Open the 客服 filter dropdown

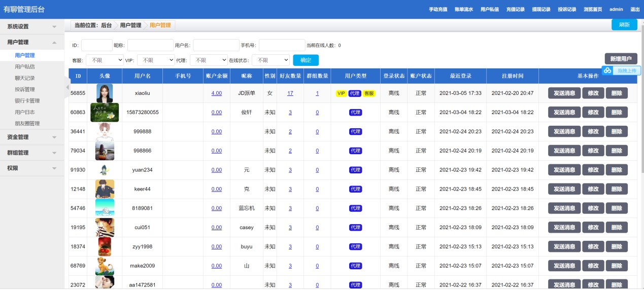pos(104,60)
